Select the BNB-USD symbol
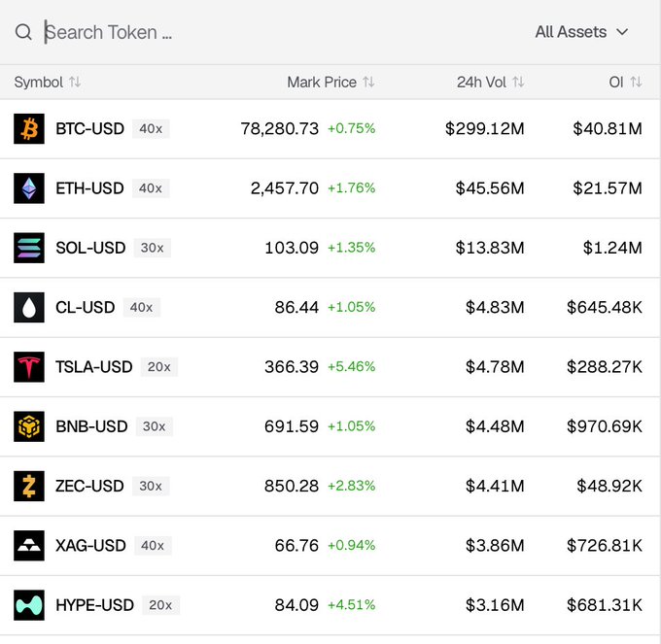This screenshot has height=644, width=661. point(91,426)
